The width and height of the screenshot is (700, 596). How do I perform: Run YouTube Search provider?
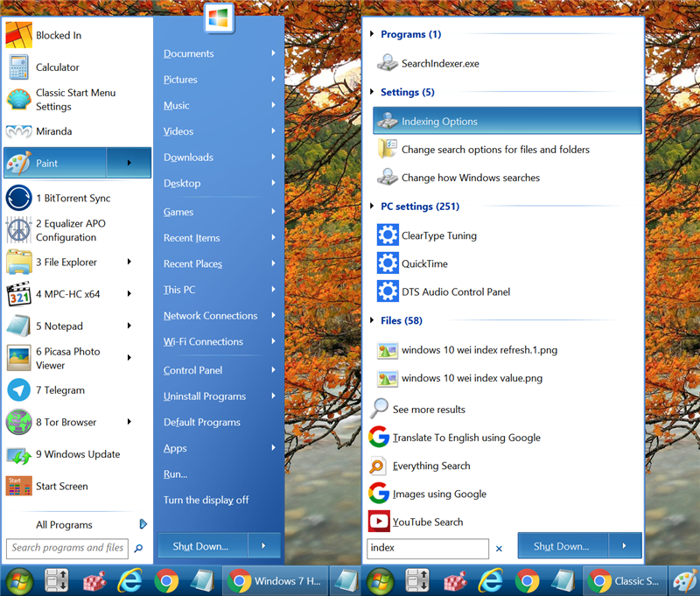(x=416, y=522)
